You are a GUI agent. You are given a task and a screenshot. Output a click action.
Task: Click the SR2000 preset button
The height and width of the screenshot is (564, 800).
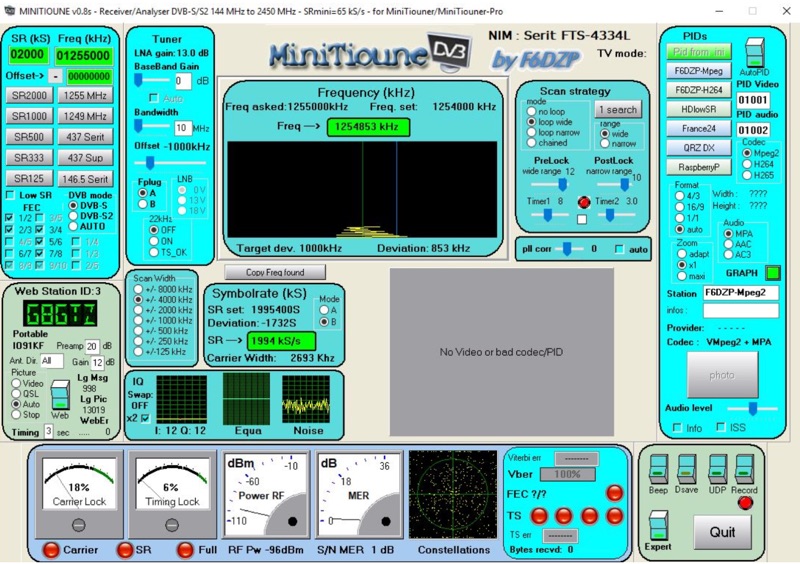[x=29, y=95]
